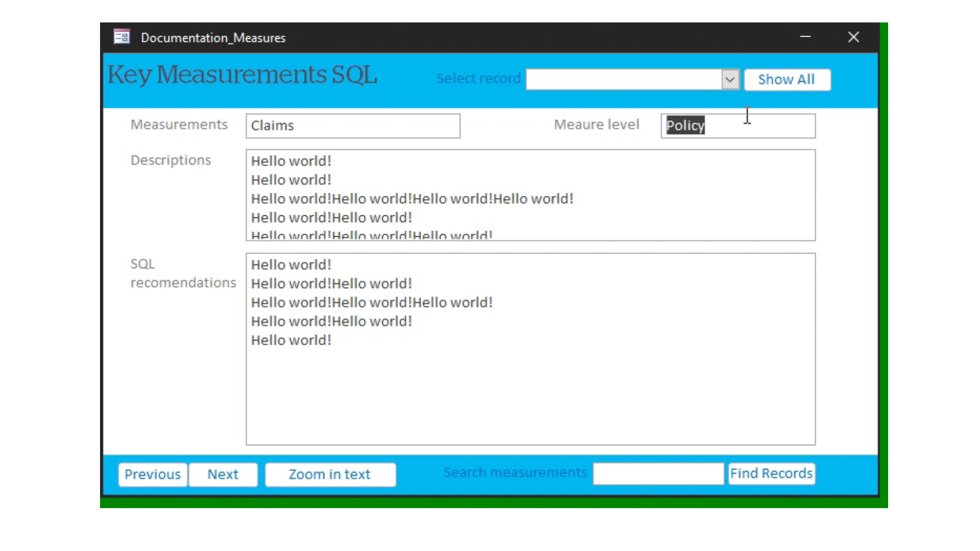Expand the Select record dropdown arrow

tap(730, 80)
